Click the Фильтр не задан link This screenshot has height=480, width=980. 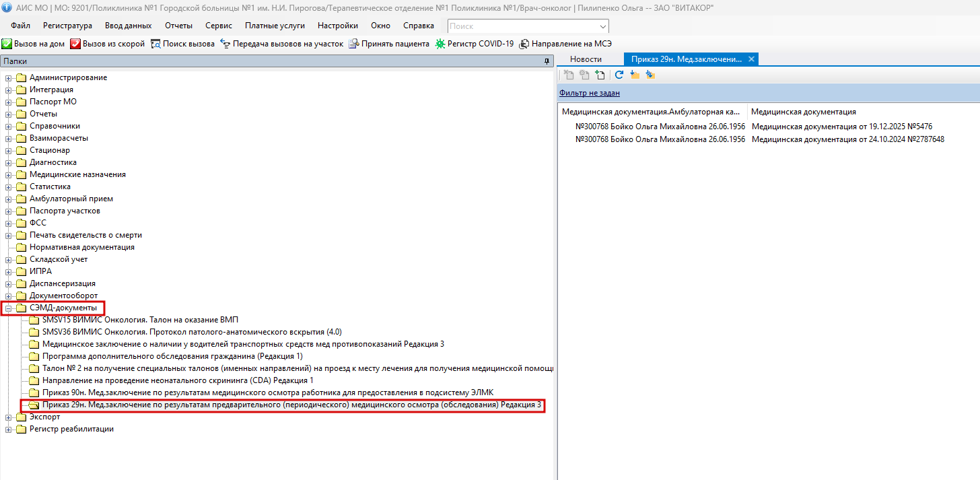coord(590,93)
